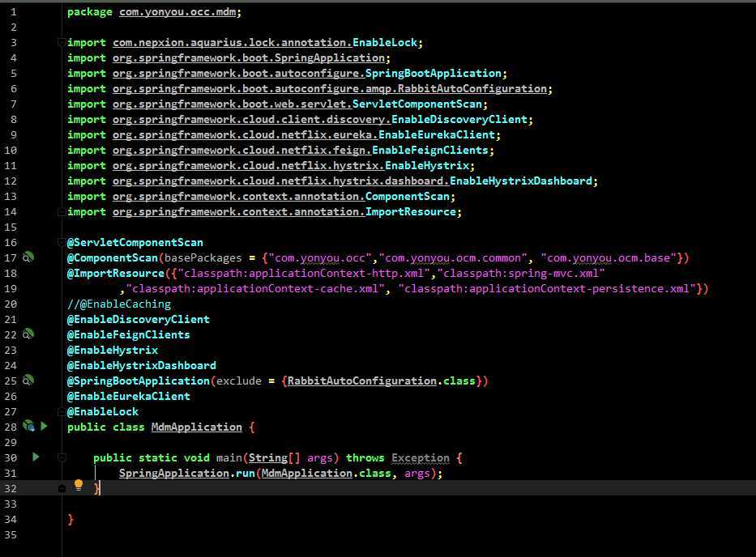
Task: Collapse the import block fold marker at line 3
Action: (x=62, y=42)
